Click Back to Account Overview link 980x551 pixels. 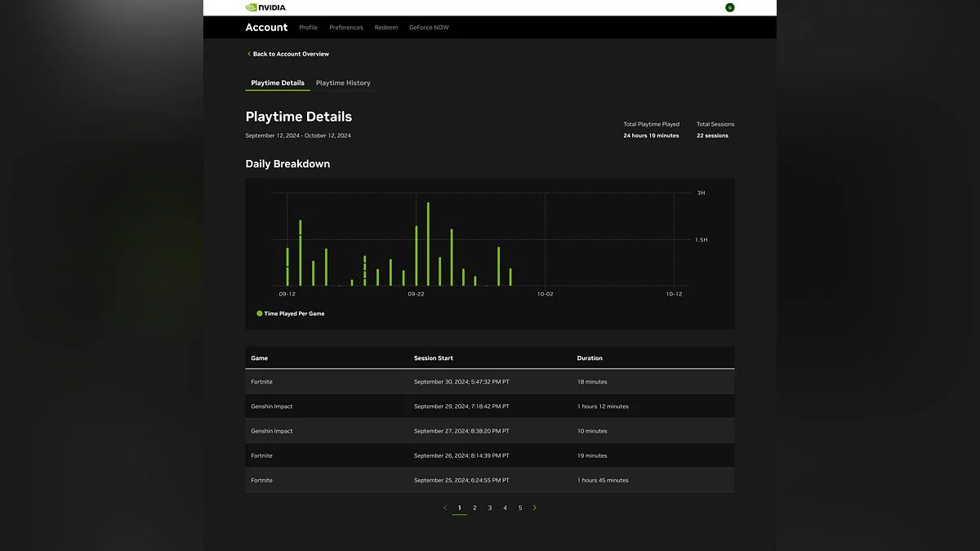click(x=288, y=54)
